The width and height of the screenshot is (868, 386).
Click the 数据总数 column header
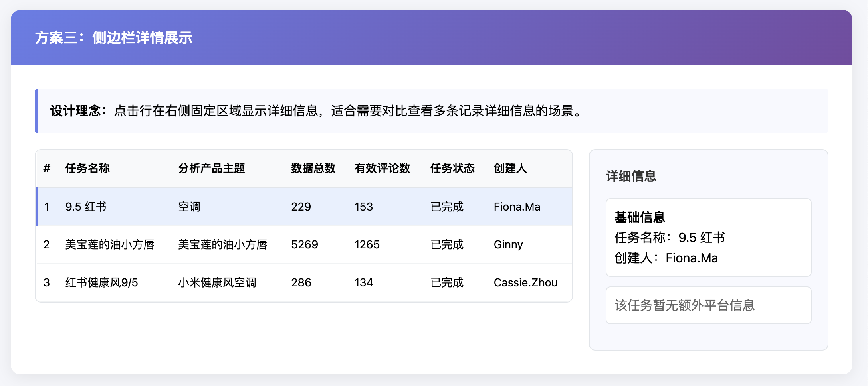click(x=313, y=168)
